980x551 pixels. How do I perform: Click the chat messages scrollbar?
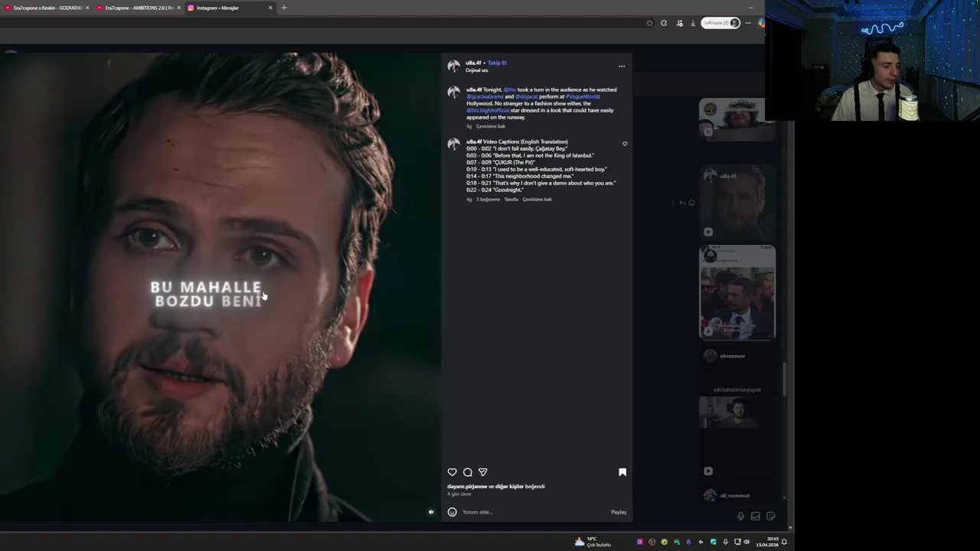785,378
